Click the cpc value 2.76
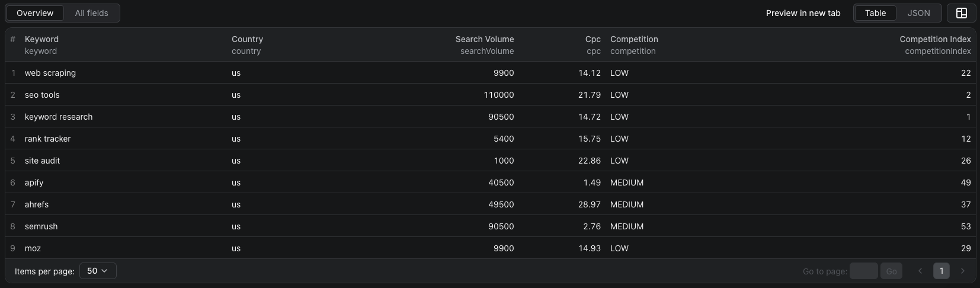The width and height of the screenshot is (980, 288). coord(592,226)
